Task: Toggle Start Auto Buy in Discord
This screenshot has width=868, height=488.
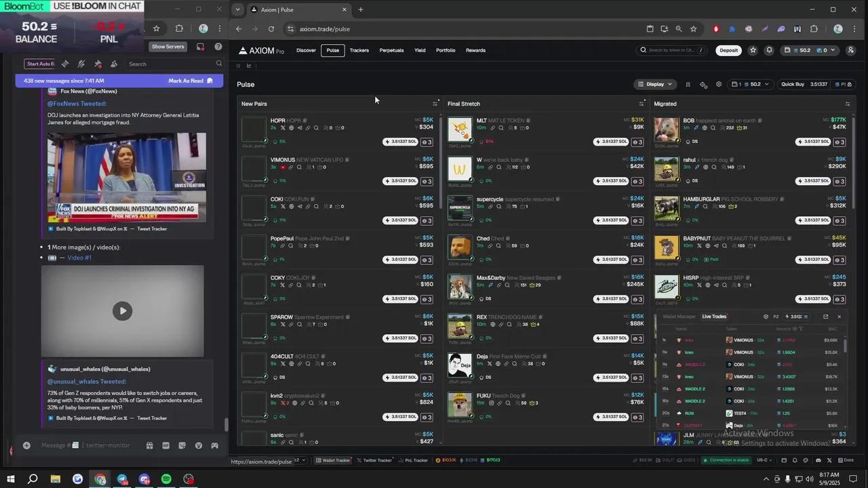Action: click(40, 64)
